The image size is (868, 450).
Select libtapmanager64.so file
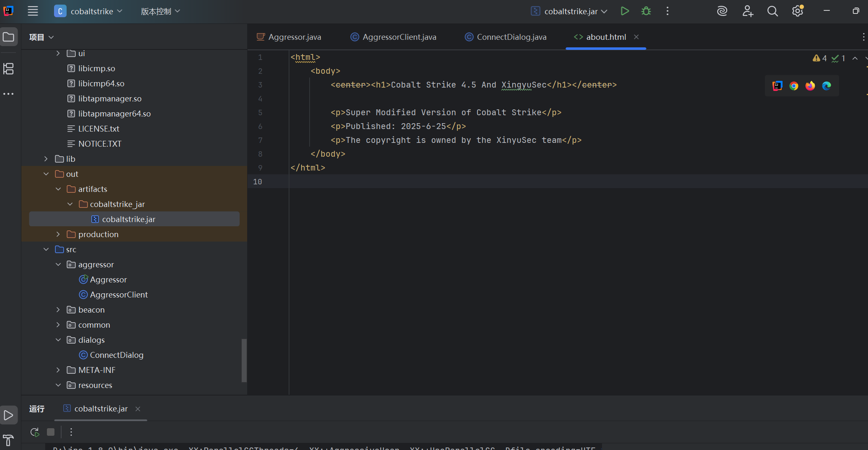click(x=109, y=114)
